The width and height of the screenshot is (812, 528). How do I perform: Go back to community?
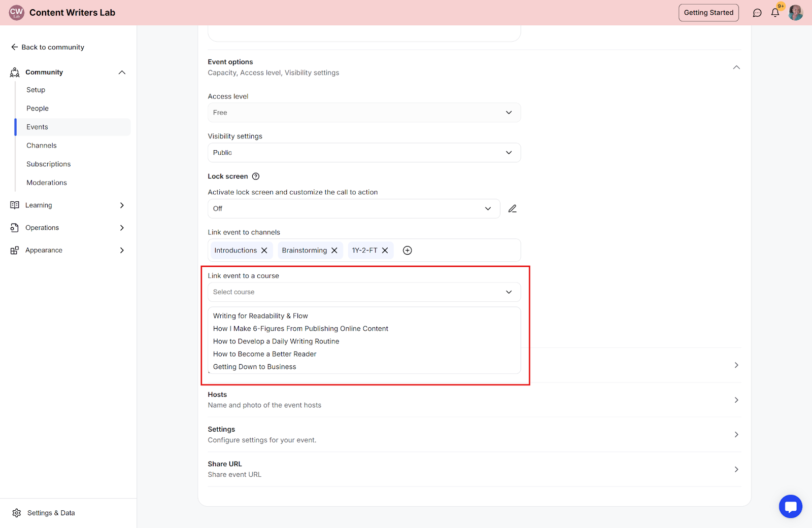48,47
